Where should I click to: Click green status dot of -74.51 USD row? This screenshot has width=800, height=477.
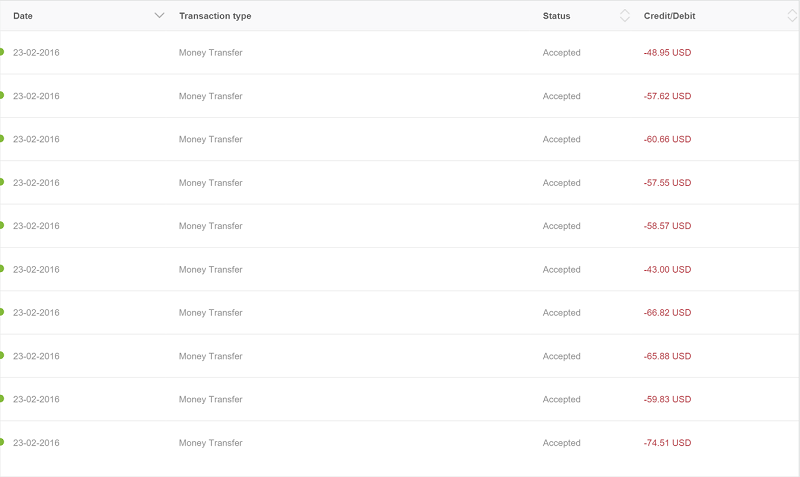click(2, 442)
